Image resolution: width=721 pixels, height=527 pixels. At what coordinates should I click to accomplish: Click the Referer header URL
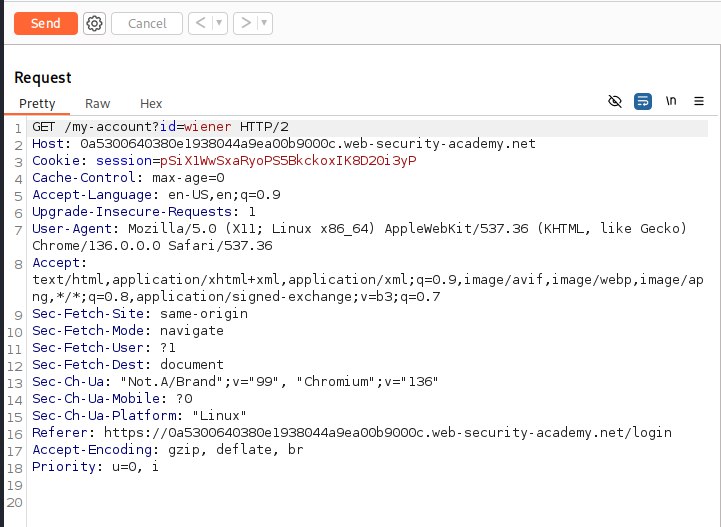388,433
